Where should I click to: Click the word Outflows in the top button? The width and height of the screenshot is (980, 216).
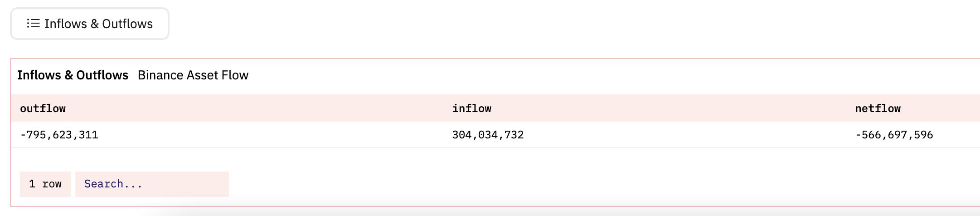pos(127,24)
